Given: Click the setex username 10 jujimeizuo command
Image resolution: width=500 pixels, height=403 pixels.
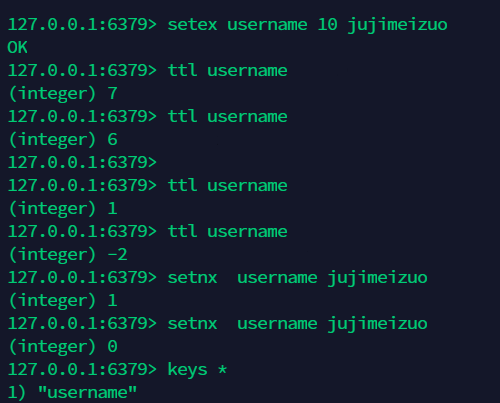Looking at the screenshot, I should tap(307, 25).
